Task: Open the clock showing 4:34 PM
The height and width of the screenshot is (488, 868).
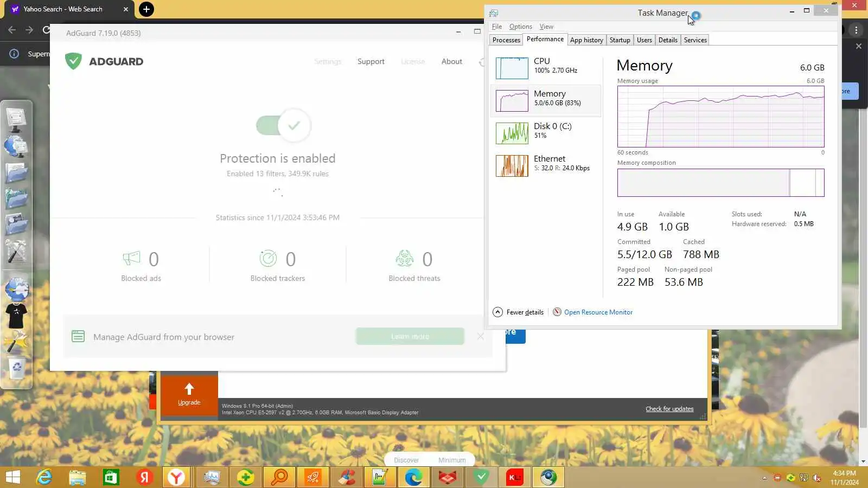Action: pyautogui.click(x=844, y=477)
